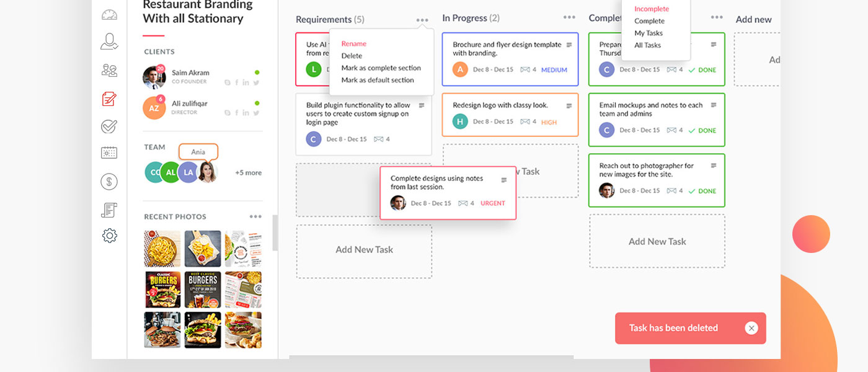Image resolution: width=868 pixels, height=372 pixels.
Task: Click Saim Akram's Twitter icon
Action: [256, 82]
